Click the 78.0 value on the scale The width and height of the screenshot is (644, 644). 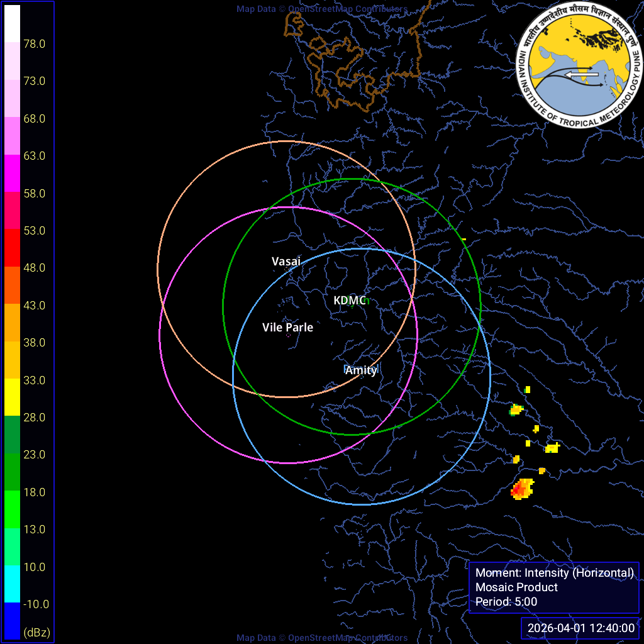[34, 44]
